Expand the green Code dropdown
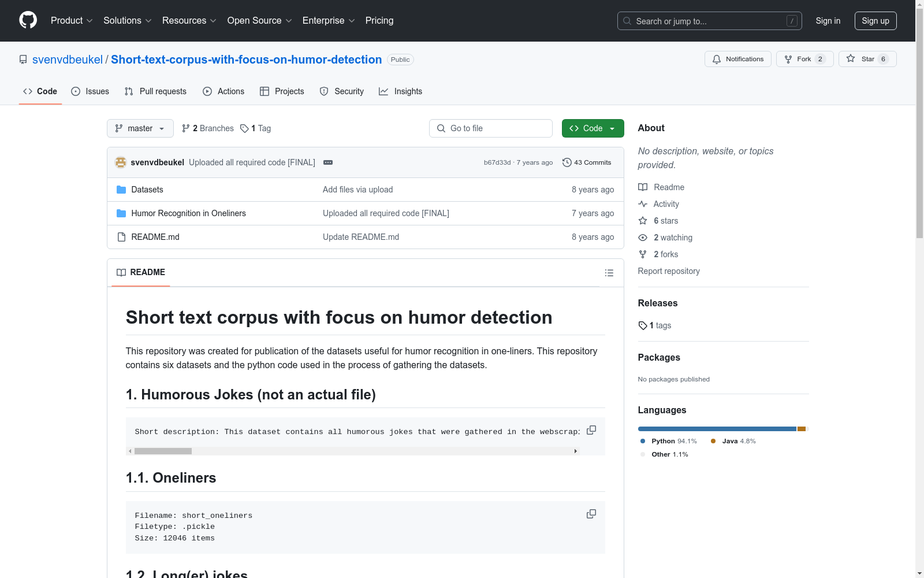The width and height of the screenshot is (924, 578). 593,128
